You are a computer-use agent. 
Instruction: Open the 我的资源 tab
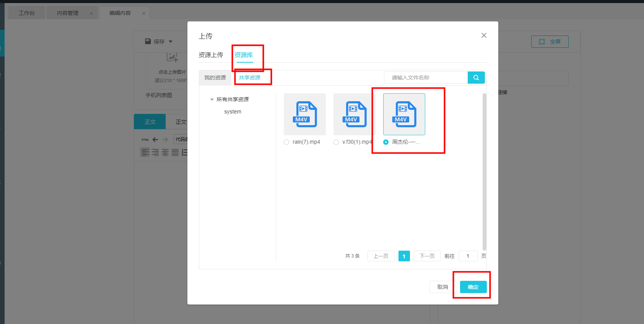215,78
